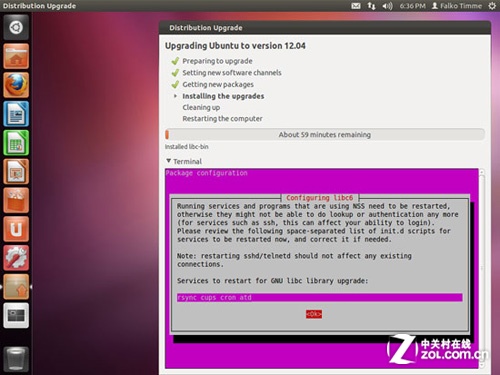Open the network connection indicator
The width and height of the screenshot is (500, 375).
point(371,6)
